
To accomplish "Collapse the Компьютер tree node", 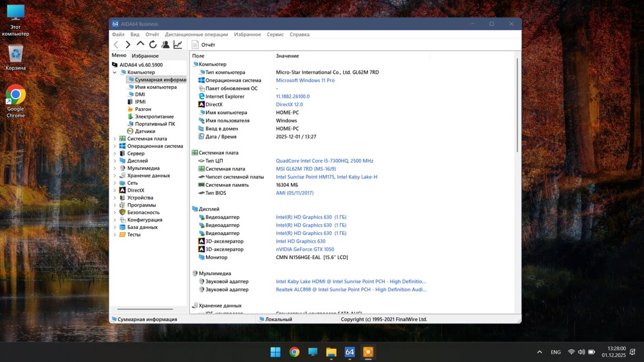I will point(115,72).
